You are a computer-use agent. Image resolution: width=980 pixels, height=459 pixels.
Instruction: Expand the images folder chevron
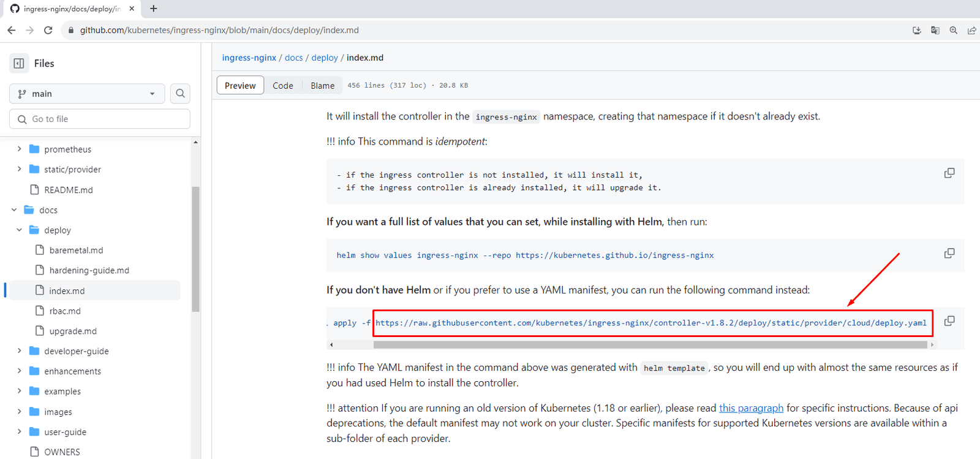coord(19,412)
